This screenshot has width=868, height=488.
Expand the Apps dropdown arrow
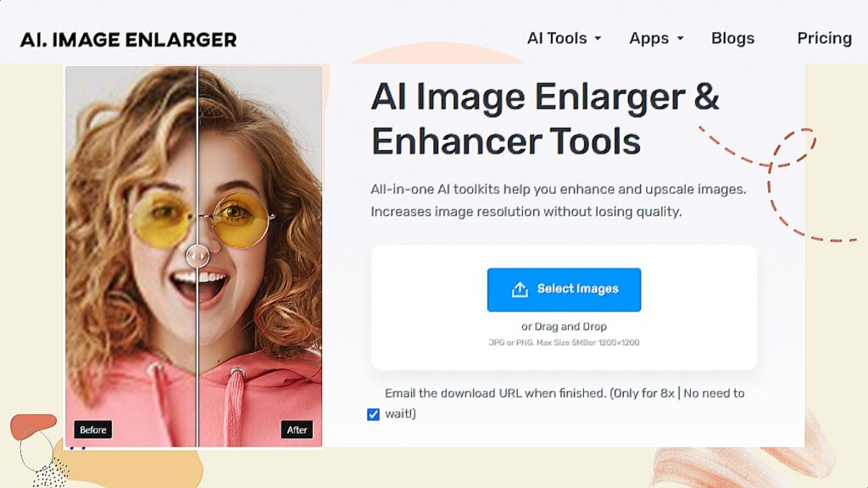click(x=680, y=39)
